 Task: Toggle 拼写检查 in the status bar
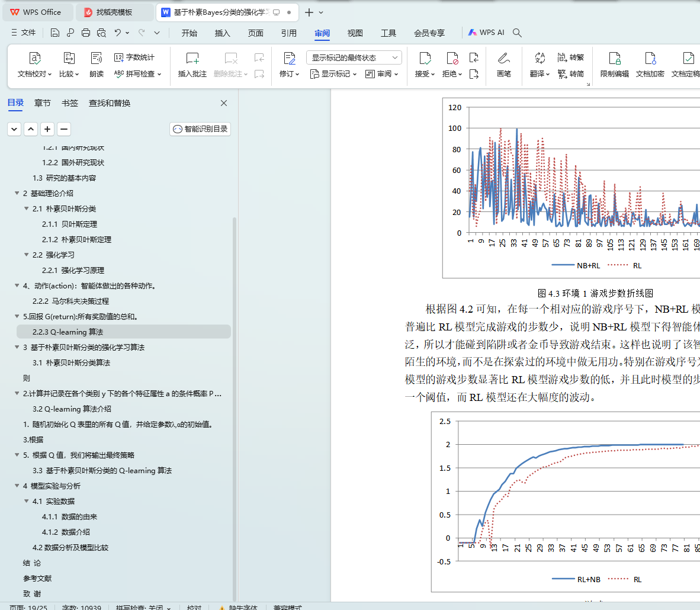tap(143, 607)
